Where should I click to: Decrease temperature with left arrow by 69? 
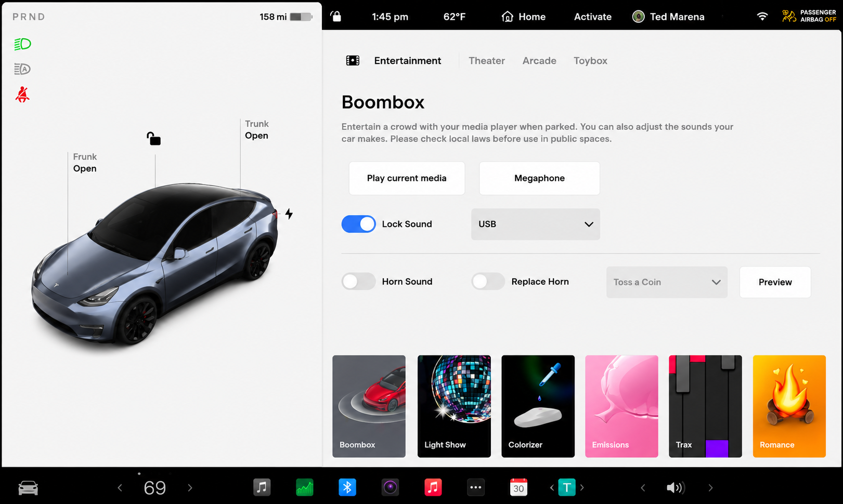[120, 487]
